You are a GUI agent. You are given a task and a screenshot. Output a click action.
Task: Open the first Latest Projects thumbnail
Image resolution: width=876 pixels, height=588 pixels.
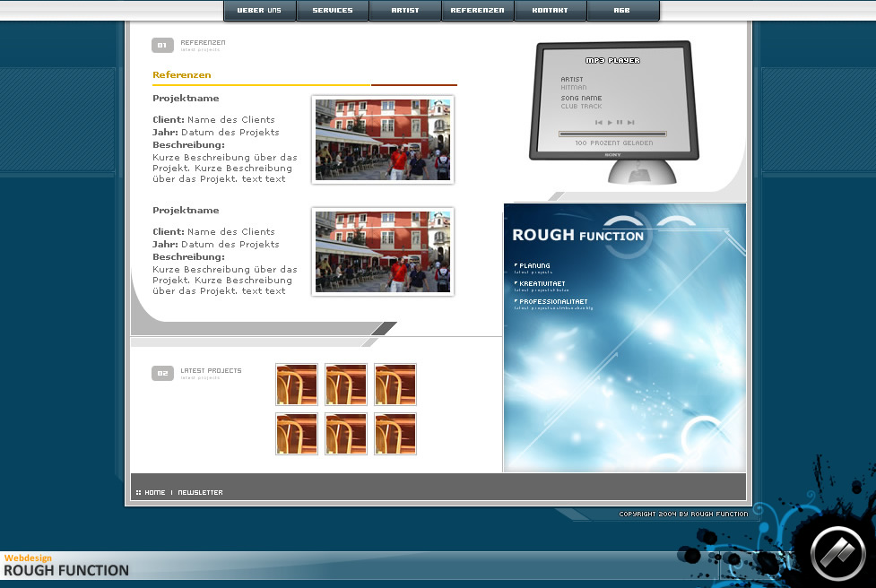(x=297, y=385)
